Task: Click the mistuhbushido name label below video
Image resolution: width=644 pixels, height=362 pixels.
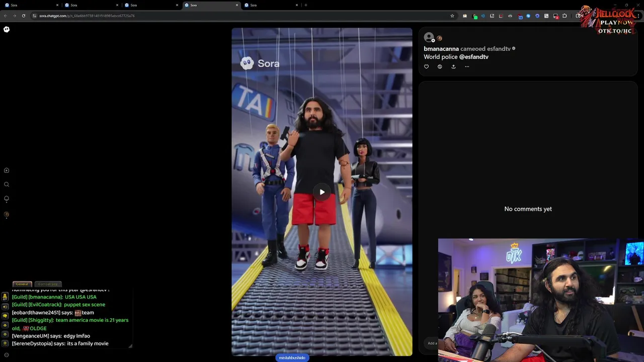Action: tap(292, 357)
